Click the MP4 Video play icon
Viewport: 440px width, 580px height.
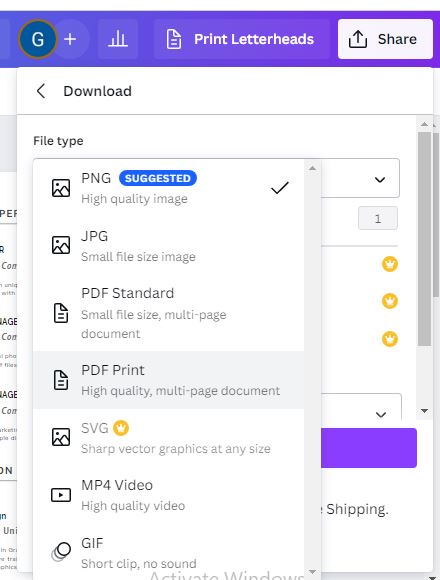pyautogui.click(x=61, y=495)
